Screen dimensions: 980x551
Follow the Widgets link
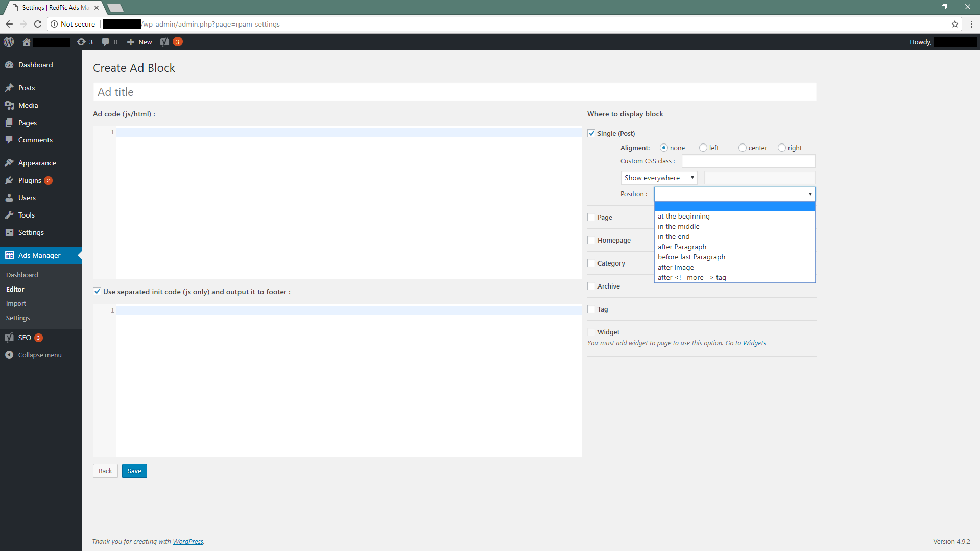click(754, 343)
